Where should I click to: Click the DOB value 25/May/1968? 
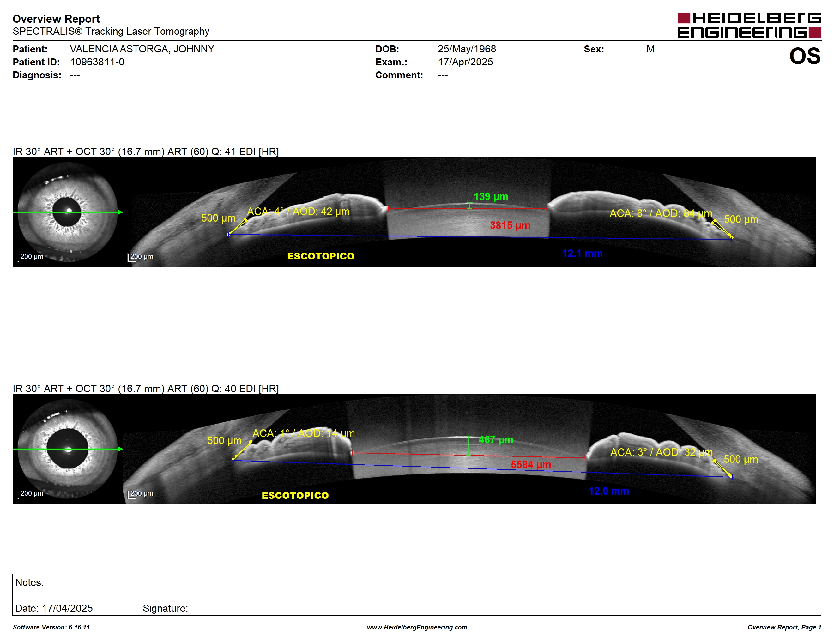[x=467, y=49]
